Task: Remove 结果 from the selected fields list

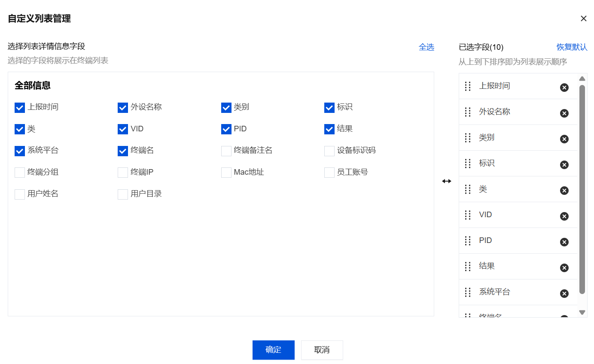Action: click(564, 268)
